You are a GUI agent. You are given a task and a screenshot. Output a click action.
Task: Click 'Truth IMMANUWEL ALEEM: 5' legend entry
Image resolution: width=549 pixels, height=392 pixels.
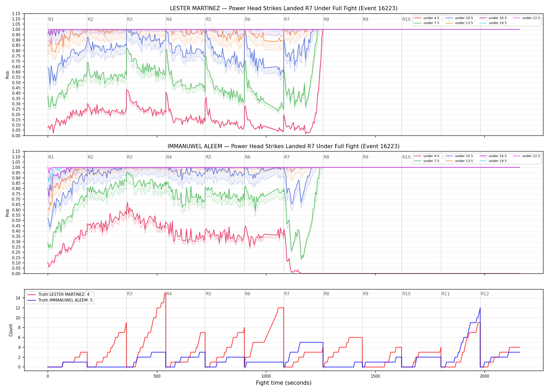pos(60,300)
